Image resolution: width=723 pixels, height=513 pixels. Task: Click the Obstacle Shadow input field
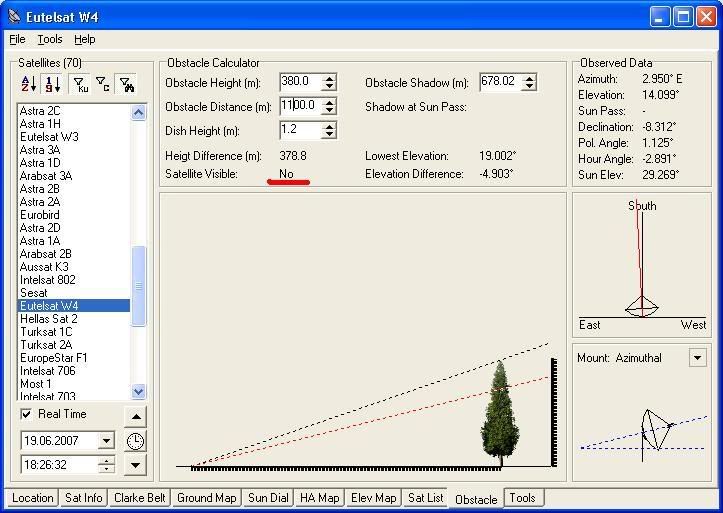click(501, 82)
